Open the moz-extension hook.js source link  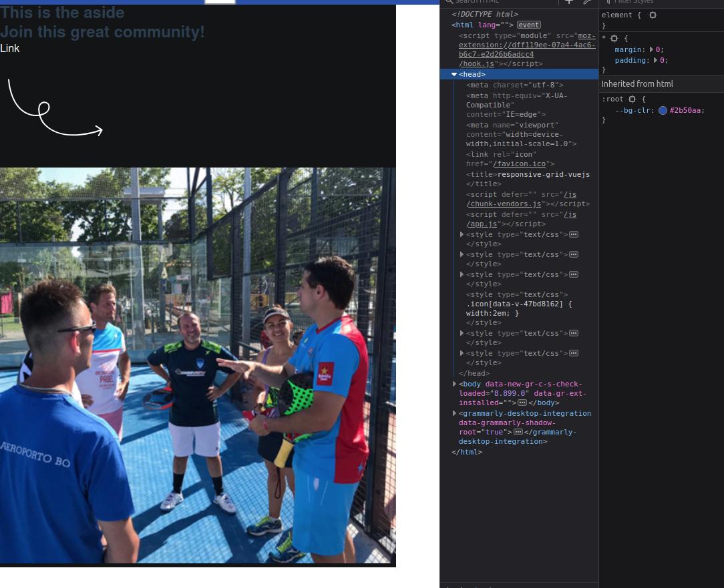[527, 50]
